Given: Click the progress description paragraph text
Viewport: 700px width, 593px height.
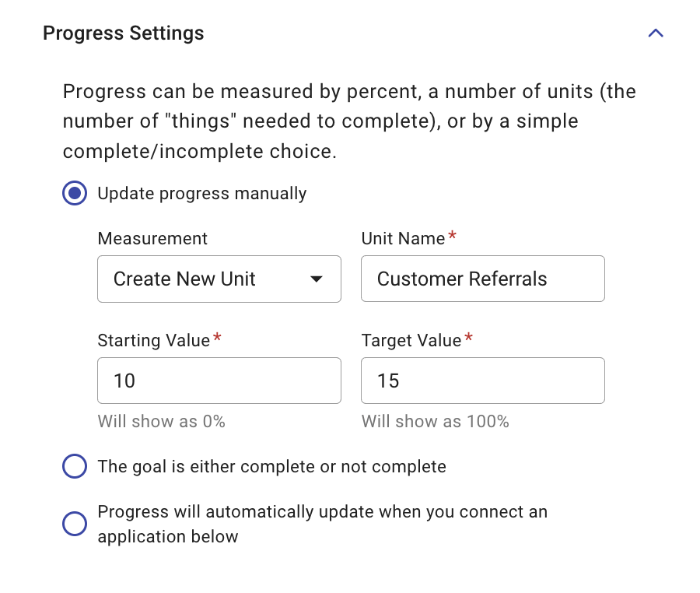Looking at the screenshot, I should click(349, 121).
